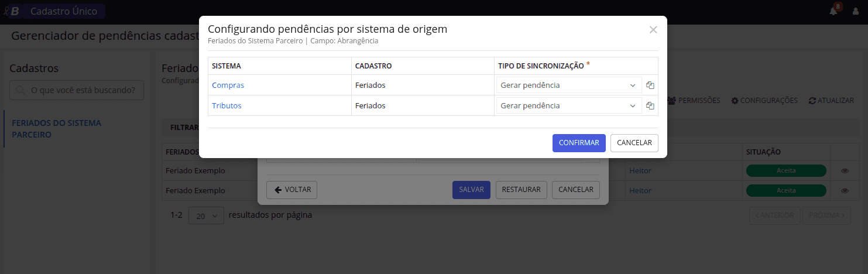The width and height of the screenshot is (868, 274).
Task: Open the results per page dropdown
Action: tap(206, 215)
